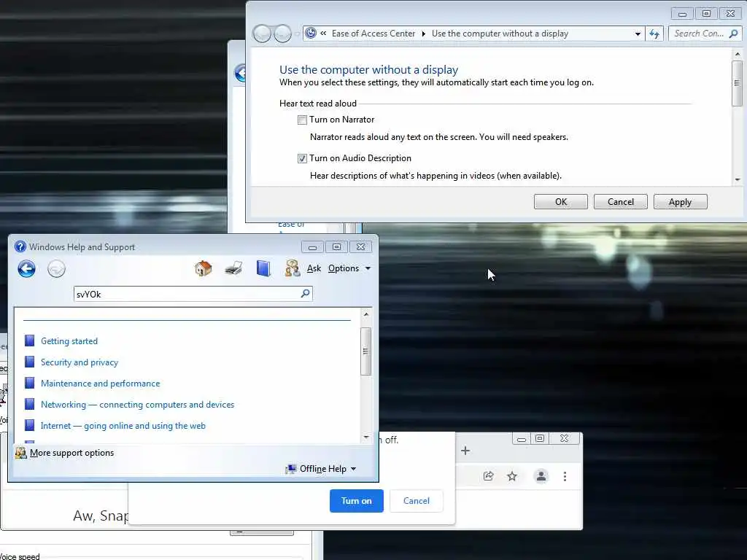This screenshot has width=747, height=560.
Task: Bookmark page with Chrome star icon
Action: coord(512,475)
